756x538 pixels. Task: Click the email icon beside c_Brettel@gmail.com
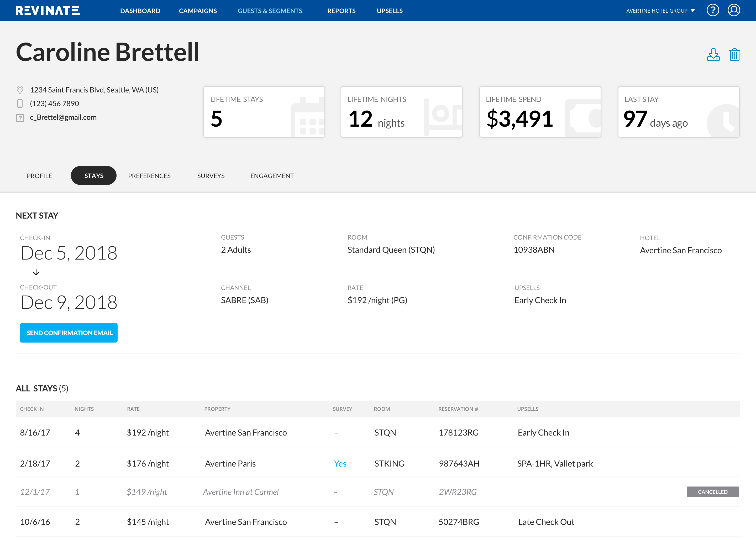pyautogui.click(x=20, y=118)
